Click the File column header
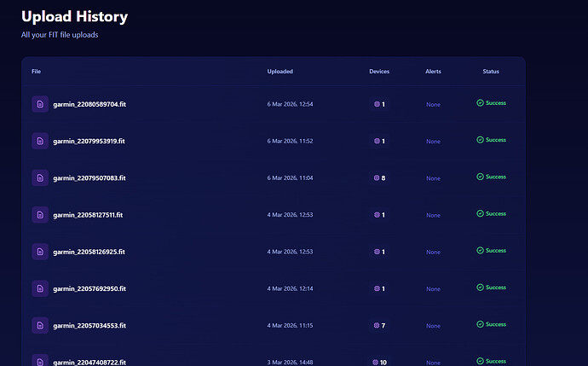Image resolution: width=588 pixels, height=366 pixels. pos(36,72)
